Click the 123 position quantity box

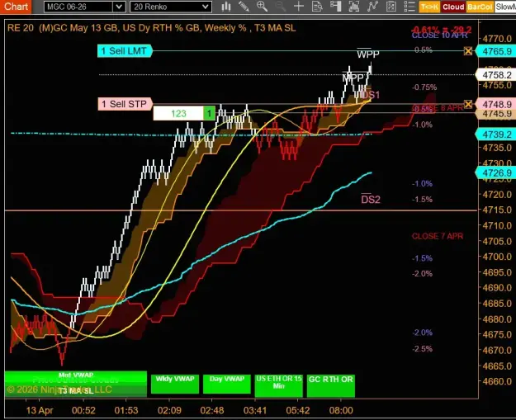click(x=178, y=114)
